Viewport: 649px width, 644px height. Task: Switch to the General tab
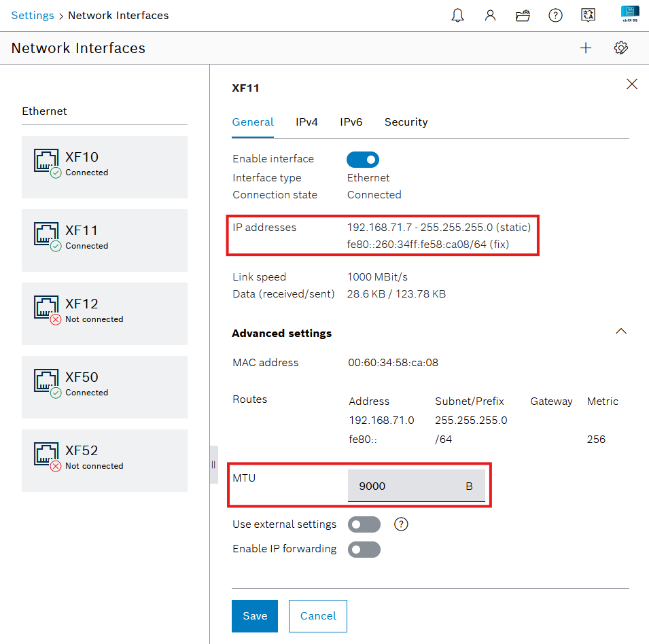pos(253,122)
